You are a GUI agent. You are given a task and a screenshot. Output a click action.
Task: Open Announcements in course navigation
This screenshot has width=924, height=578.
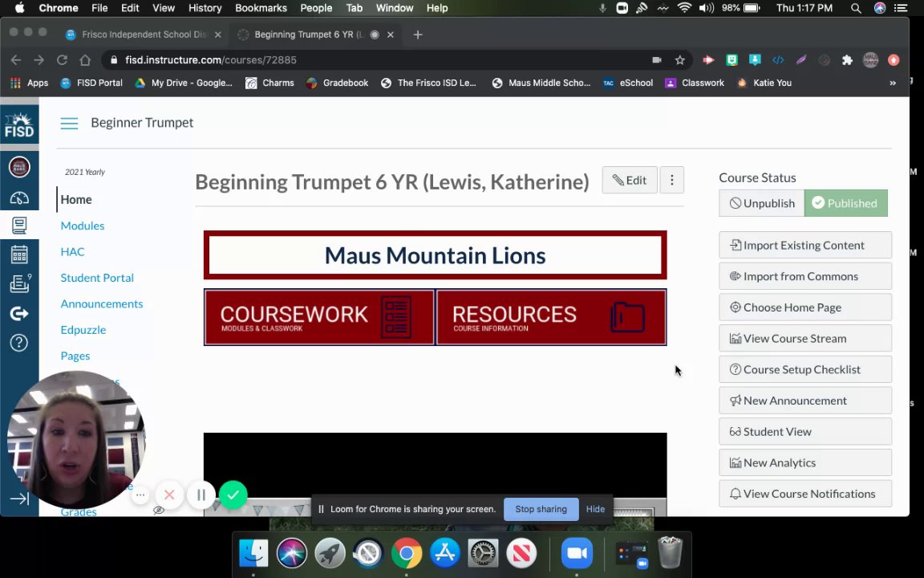coord(101,303)
